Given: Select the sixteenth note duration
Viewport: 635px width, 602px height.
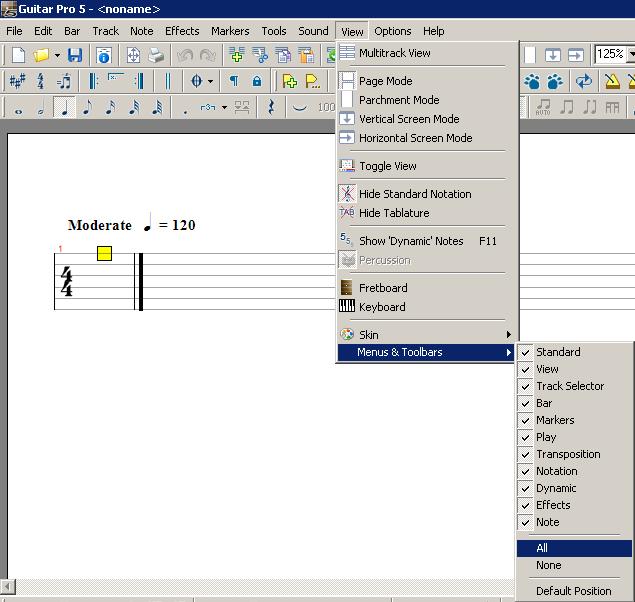Looking at the screenshot, I should [110, 108].
